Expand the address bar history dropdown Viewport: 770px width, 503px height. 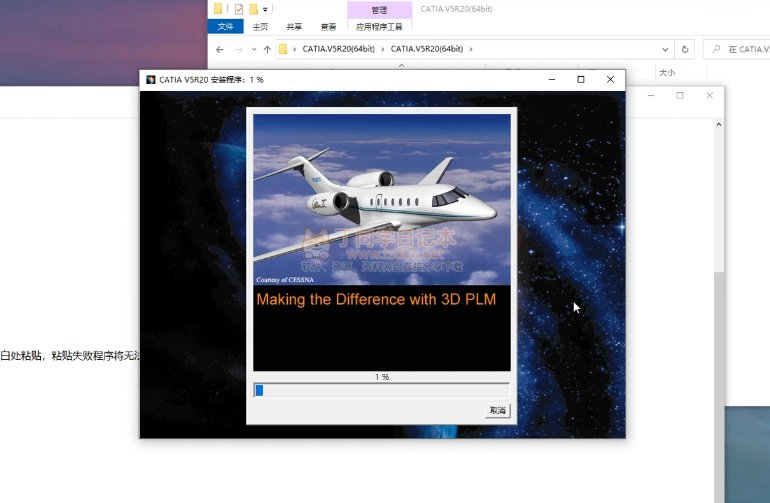click(665, 49)
